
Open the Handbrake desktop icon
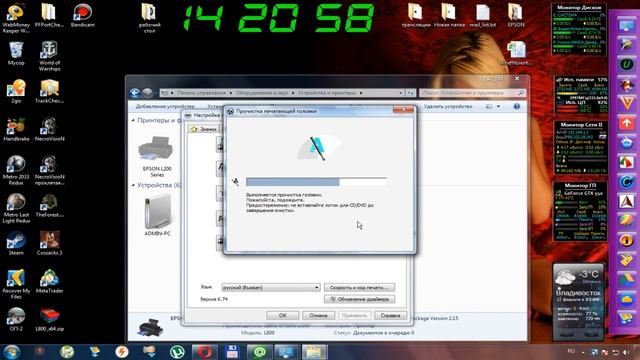tap(16, 129)
